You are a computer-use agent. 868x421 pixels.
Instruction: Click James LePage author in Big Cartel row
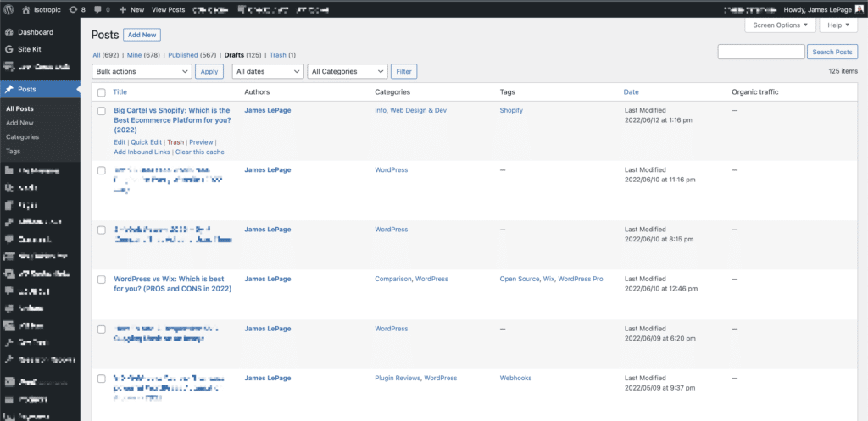click(267, 111)
